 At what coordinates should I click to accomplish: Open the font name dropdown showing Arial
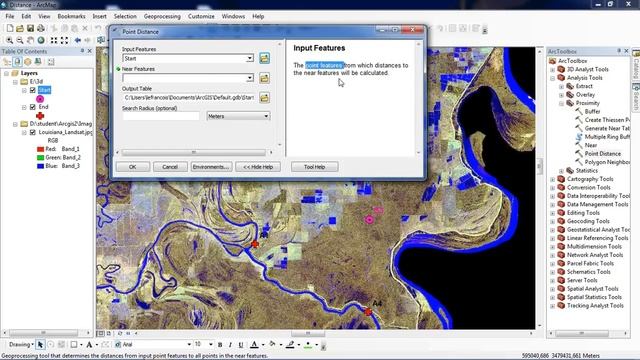(189, 345)
